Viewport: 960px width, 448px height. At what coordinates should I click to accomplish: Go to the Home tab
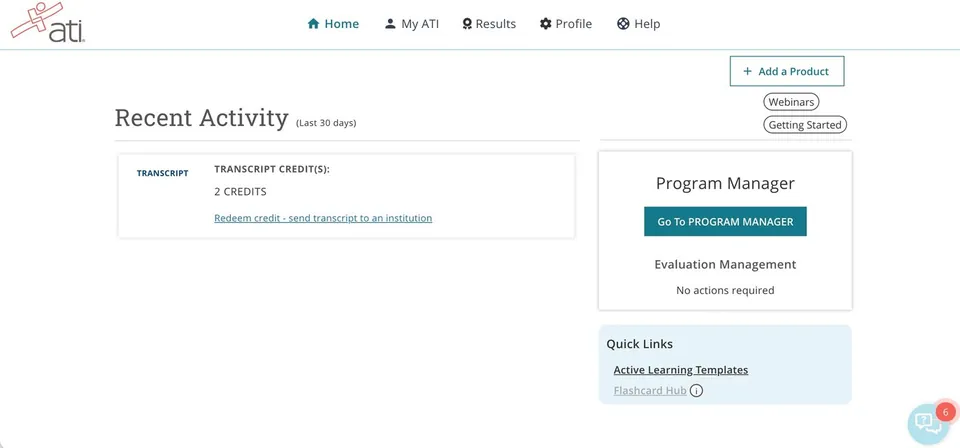tap(333, 24)
